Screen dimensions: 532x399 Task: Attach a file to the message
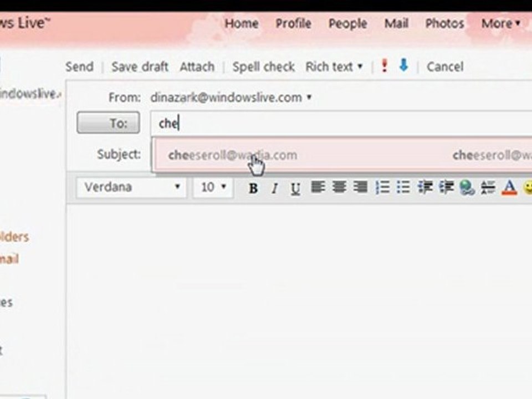pos(197,66)
